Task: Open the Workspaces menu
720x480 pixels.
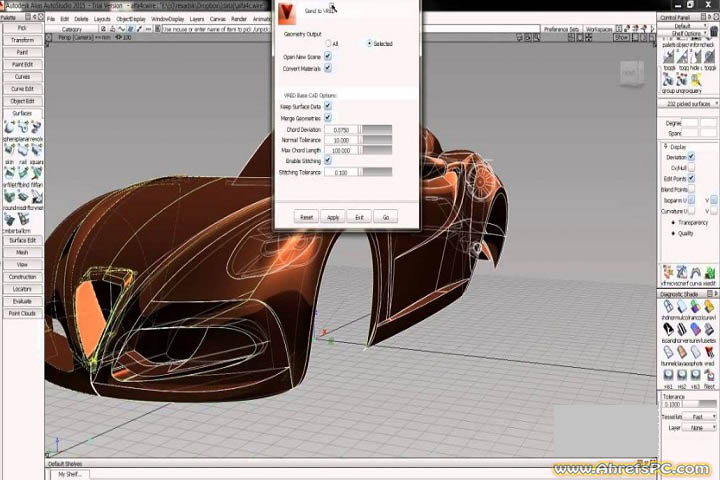Action: click(599, 29)
